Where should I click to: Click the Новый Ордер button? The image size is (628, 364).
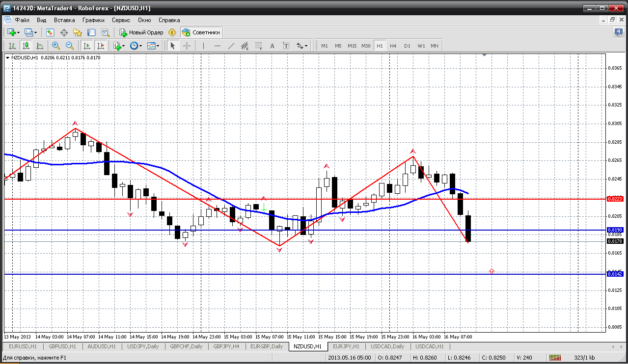(x=141, y=32)
